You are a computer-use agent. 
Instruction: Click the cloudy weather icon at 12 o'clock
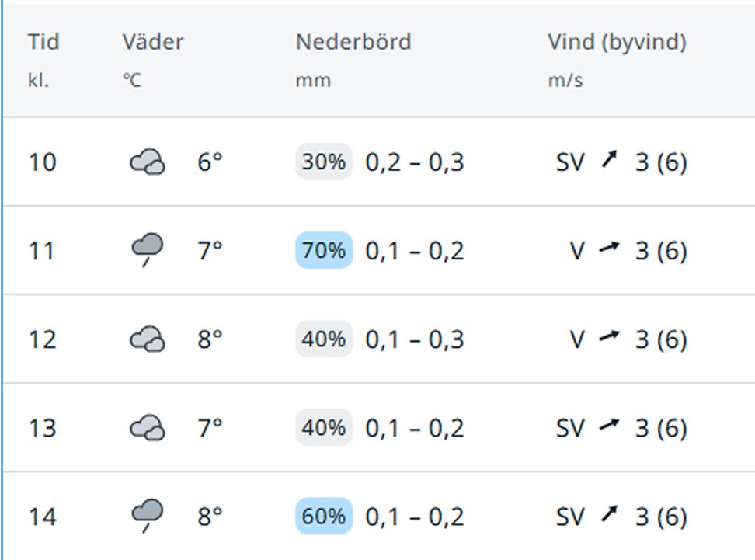[147, 339]
